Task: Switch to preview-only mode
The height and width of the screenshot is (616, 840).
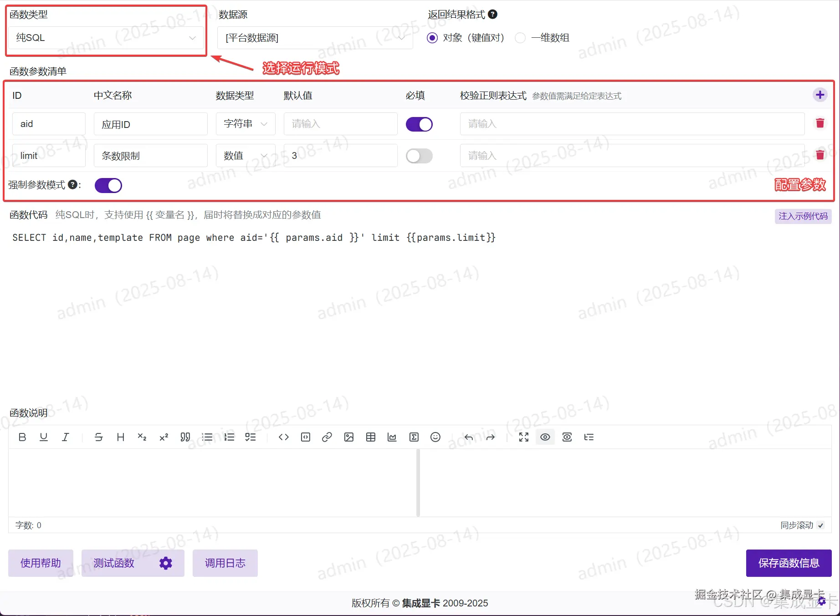Action: click(x=567, y=437)
